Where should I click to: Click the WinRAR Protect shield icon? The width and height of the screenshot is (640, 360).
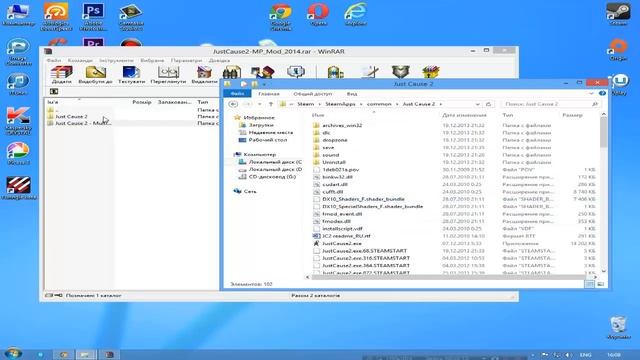pyautogui.click(x=400, y=72)
